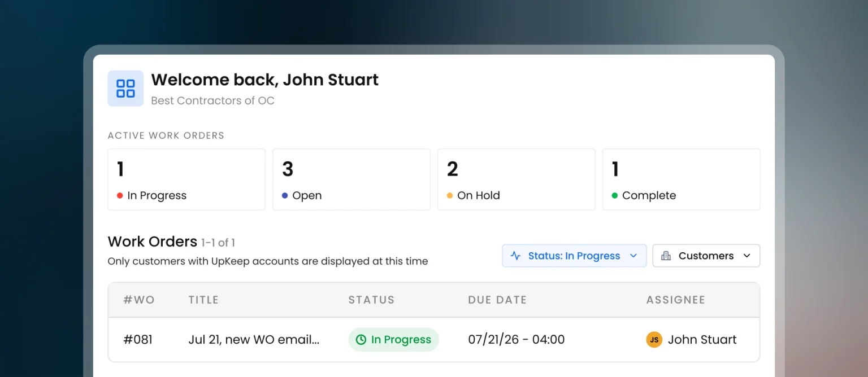Image resolution: width=868 pixels, height=377 pixels.
Task: Select the Complete work orders card
Action: pyautogui.click(x=682, y=179)
